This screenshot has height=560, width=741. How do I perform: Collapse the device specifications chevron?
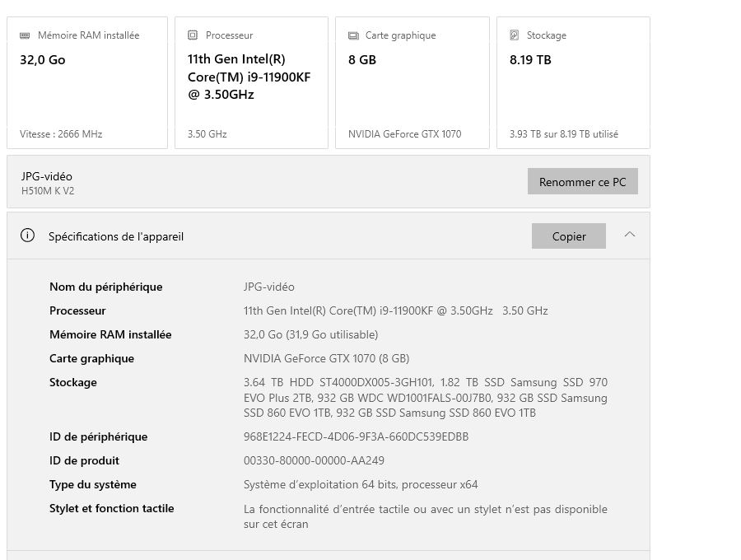click(630, 235)
